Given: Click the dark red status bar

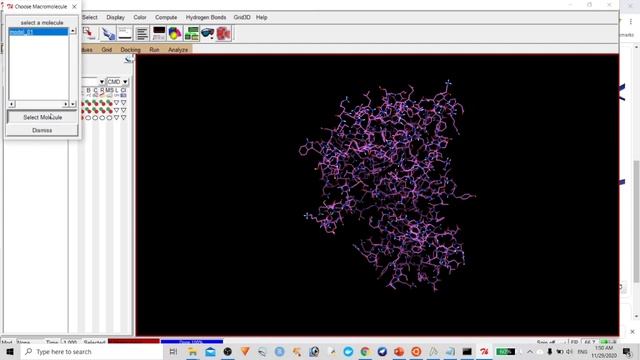Looking at the screenshot, I should pyautogui.click(x=133, y=341).
